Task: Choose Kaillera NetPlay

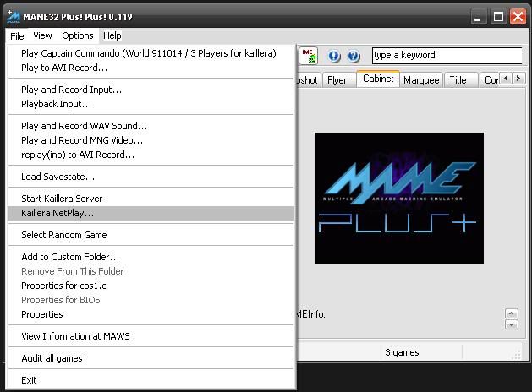Action: 151,213
